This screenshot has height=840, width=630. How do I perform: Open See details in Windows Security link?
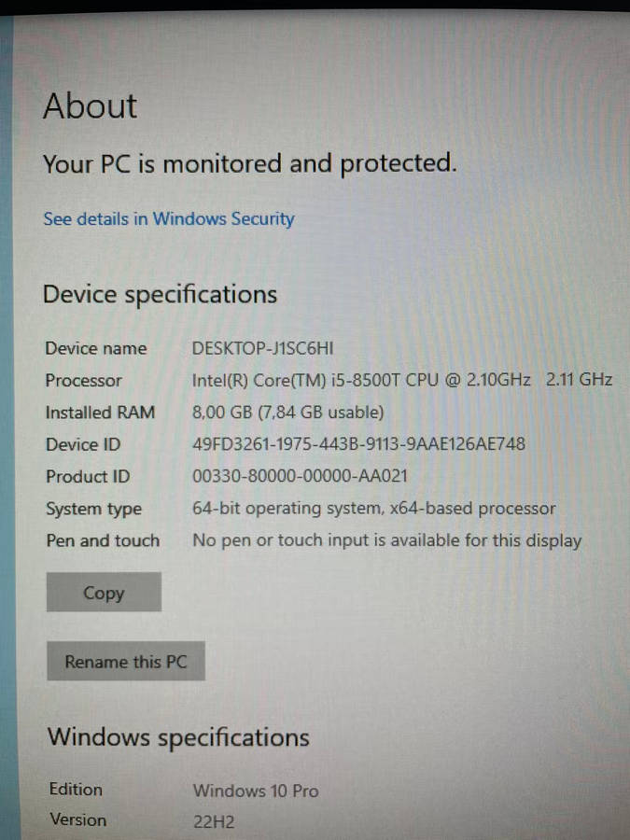click(x=168, y=218)
